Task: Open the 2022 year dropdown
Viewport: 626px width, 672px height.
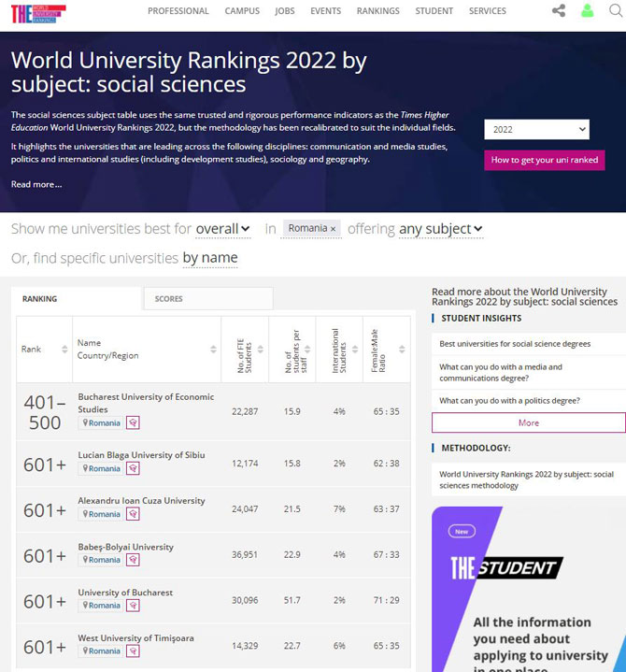Action: click(x=537, y=129)
